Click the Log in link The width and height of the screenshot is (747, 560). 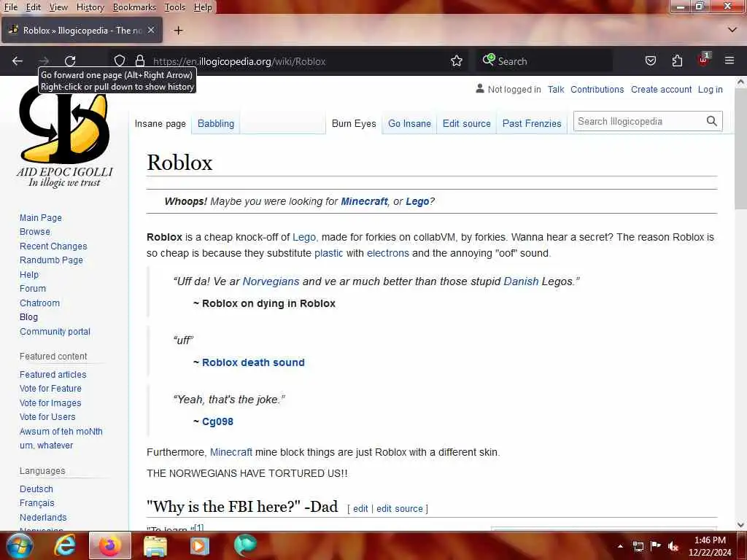tap(711, 90)
